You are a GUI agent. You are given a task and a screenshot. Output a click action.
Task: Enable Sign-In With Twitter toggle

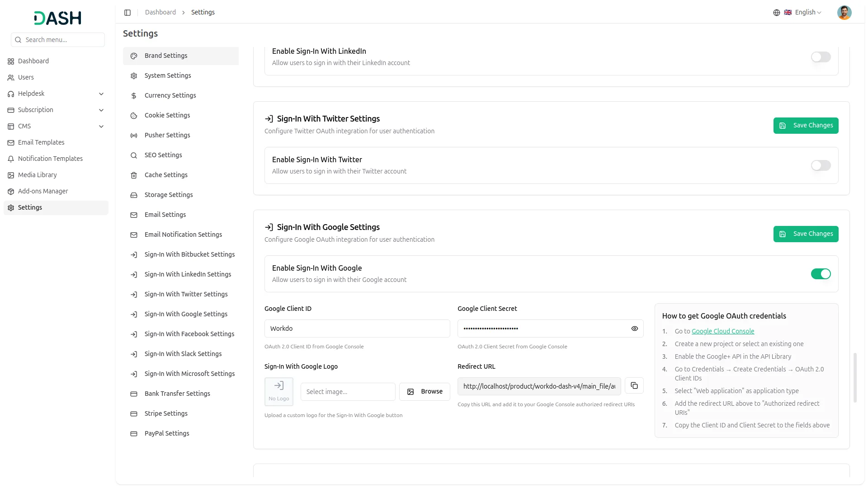(821, 165)
